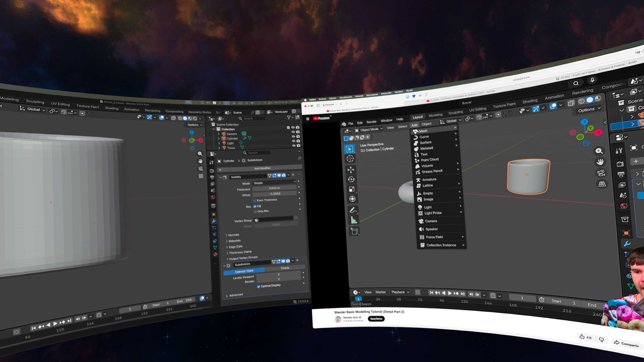Click the pan hand icon in left viewport
This screenshot has width=644, height=362.
point(200,161)
